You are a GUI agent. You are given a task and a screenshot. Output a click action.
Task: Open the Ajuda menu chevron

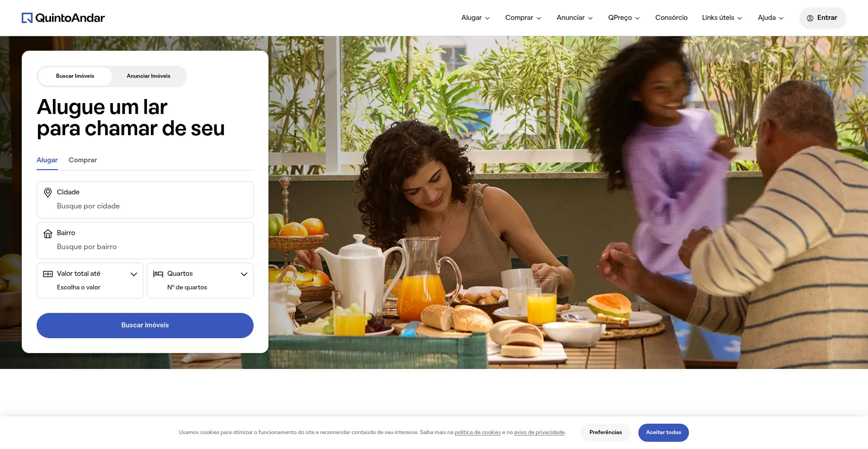point(781,18)
